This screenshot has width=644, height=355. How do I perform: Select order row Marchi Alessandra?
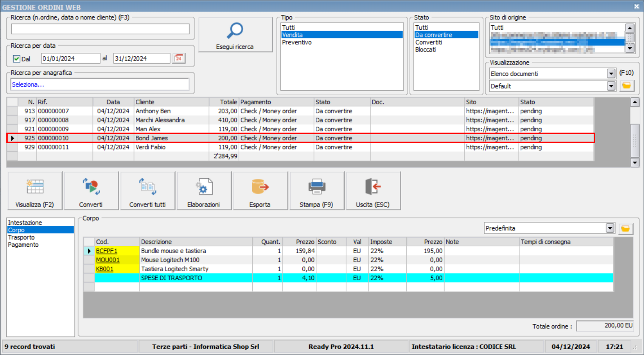coord(301,120)
